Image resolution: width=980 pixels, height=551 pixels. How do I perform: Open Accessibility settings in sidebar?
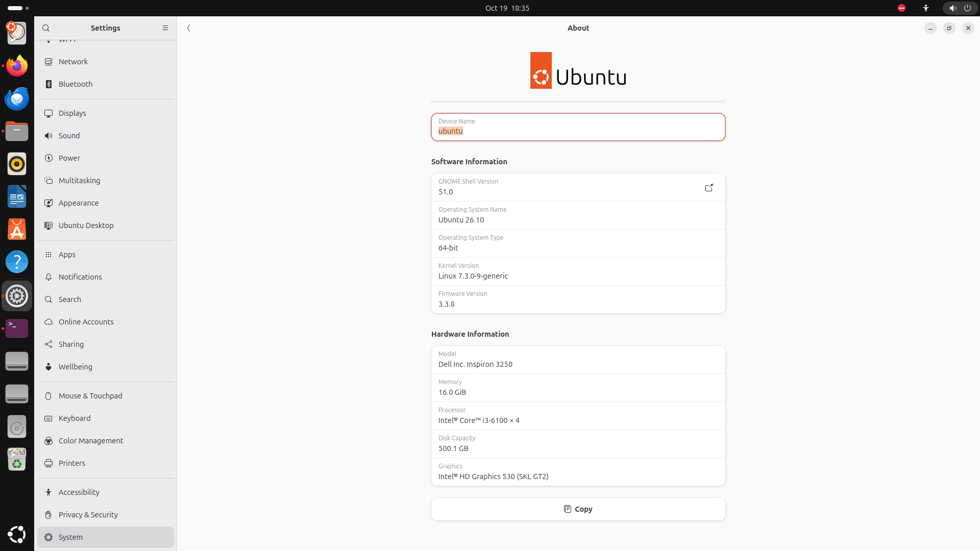point(106,492)
